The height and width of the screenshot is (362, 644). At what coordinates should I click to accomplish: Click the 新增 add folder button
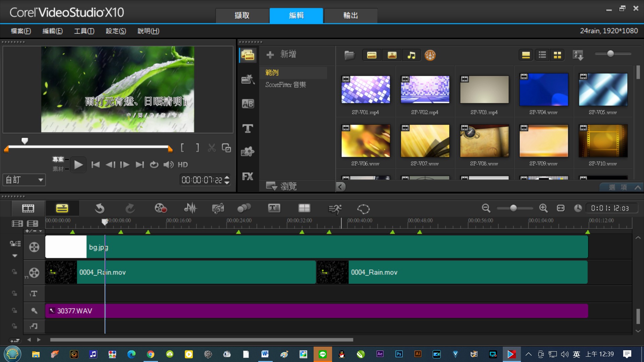[281, 54]
